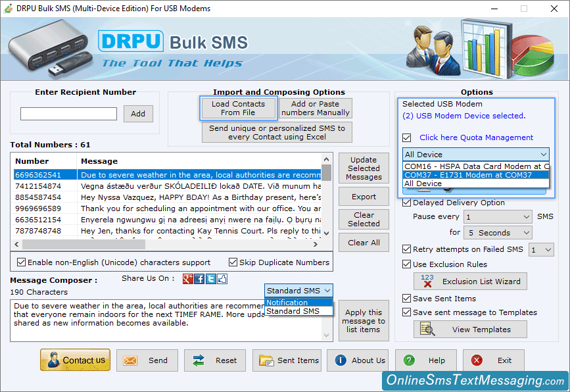Image resolution: width=570 pixels, height=392 pixels.
Task: Toggle Quota Management checkbox
Action: (x=407, y=138)
